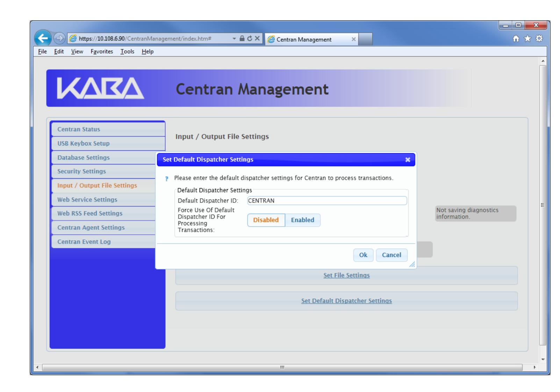Click the Set File Settings link

(346, 276)
